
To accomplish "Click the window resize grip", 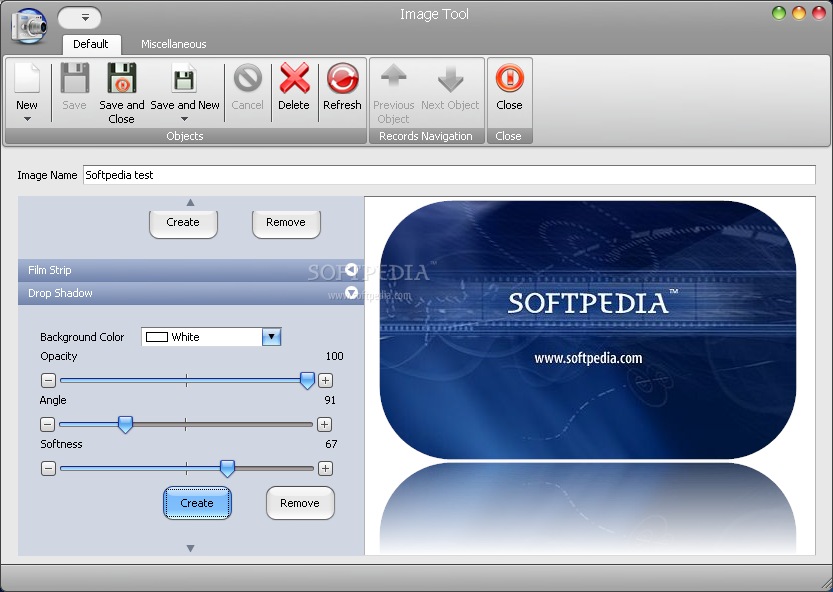I will pos(826,585).
